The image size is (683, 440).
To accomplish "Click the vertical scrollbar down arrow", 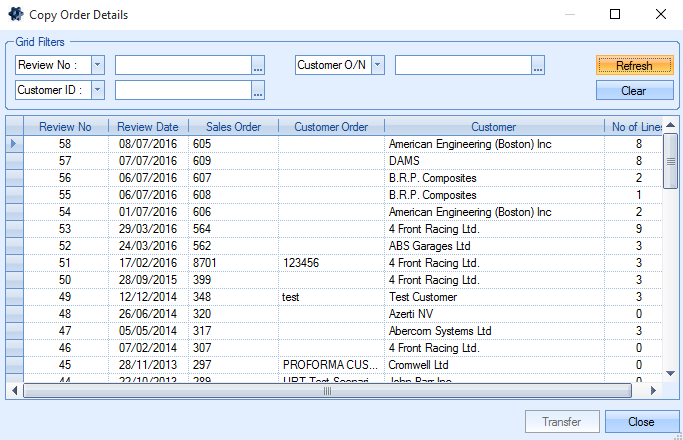I will pyautogui.click(x=671, y=374).
